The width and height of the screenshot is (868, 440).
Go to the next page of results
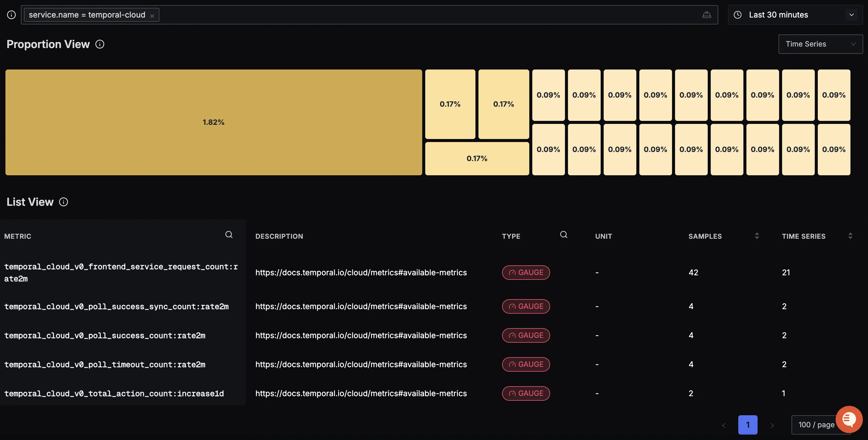[x=772, y=425]
